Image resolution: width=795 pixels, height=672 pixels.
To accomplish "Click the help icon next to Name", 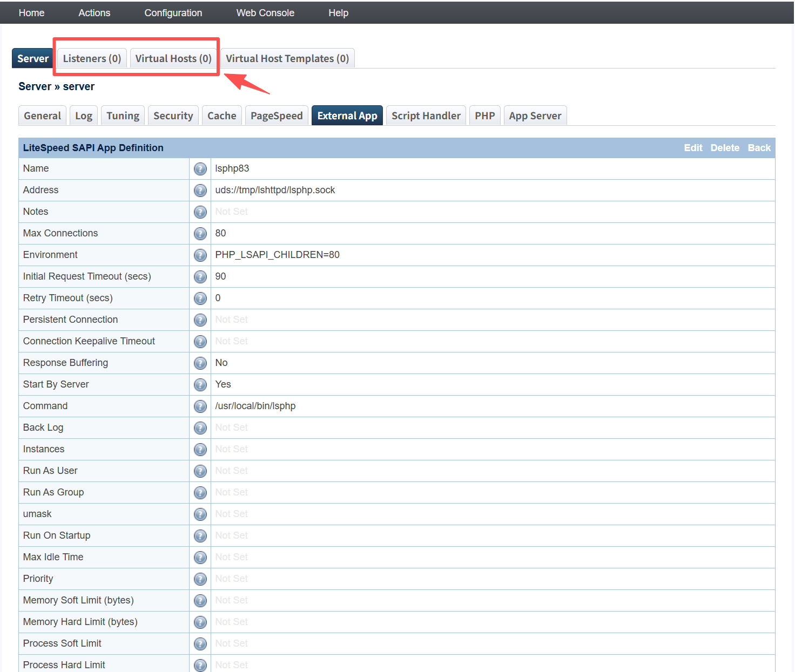I will pos(200,169).
